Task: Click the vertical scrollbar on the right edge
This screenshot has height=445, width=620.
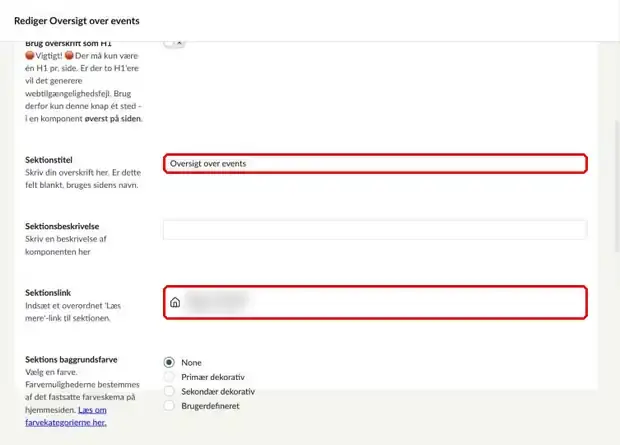Action: 617,186
